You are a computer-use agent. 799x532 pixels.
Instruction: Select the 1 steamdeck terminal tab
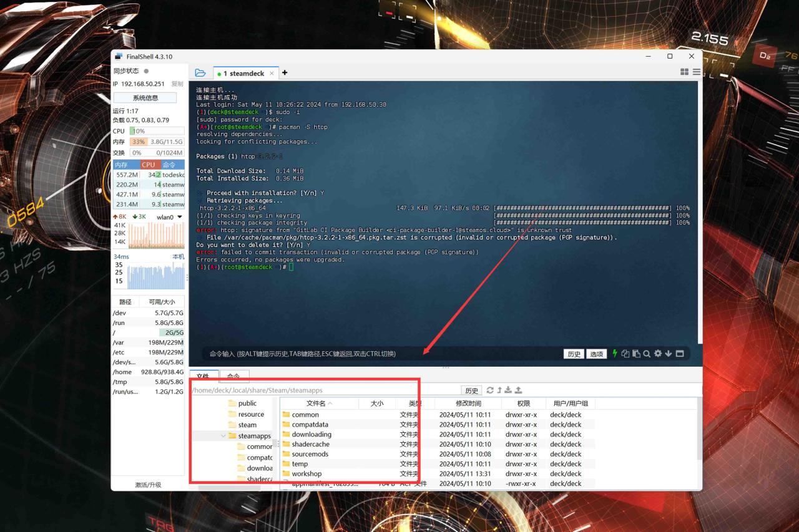[x=243, y=73]
